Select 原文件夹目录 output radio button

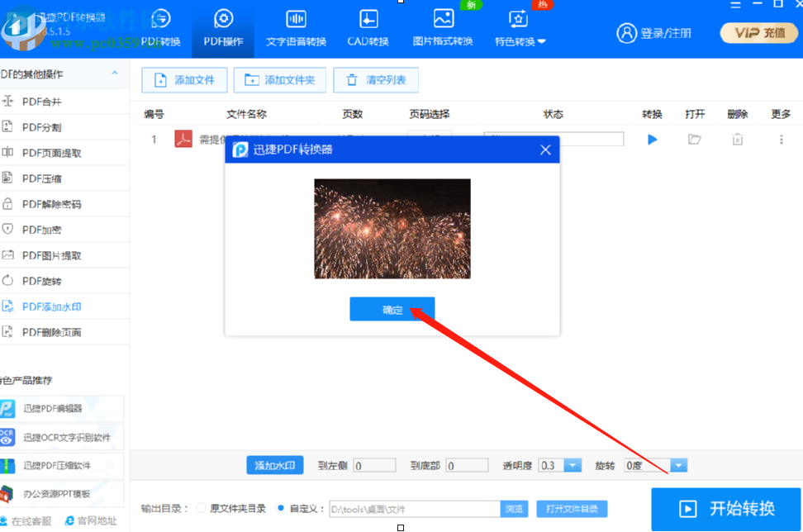tap(202, 508)
